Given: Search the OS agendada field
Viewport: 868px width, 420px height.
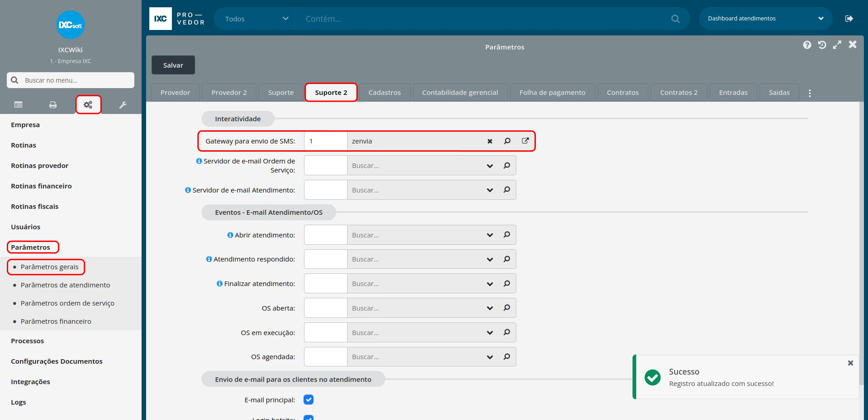Looking at the screenshot, I should click(507, 356).
